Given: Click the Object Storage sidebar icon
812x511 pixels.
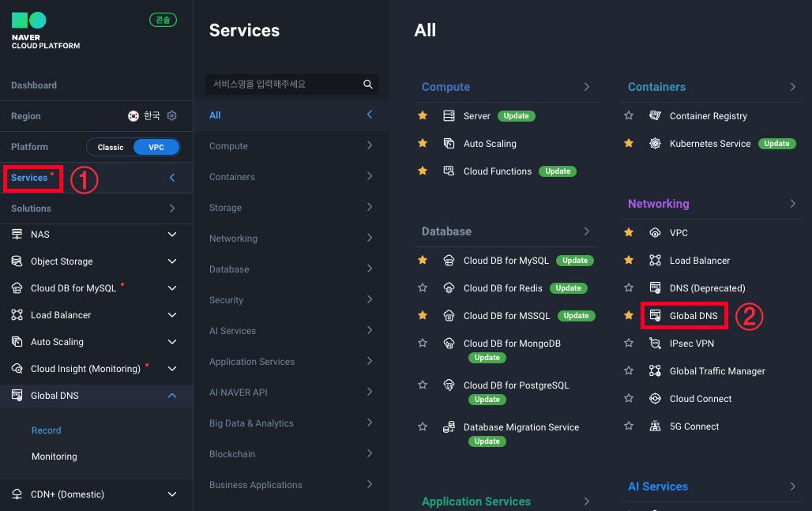Looking at the screenshot, I should click(17, 261).
